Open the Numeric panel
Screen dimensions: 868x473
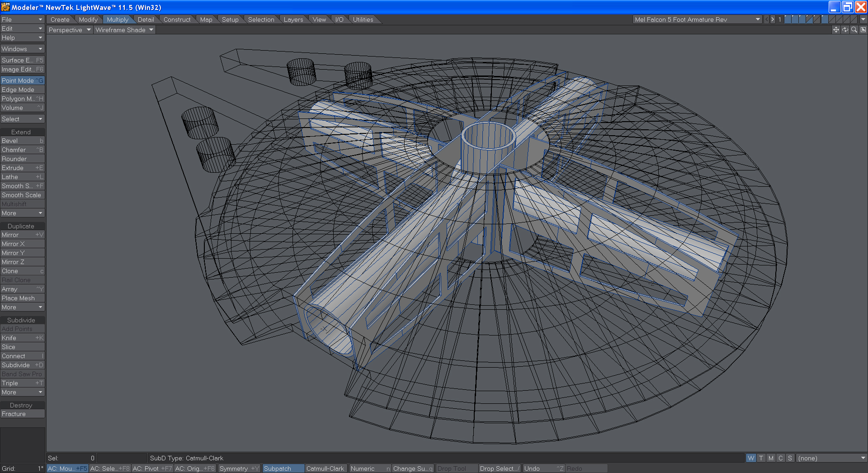(x=370, y=468)
